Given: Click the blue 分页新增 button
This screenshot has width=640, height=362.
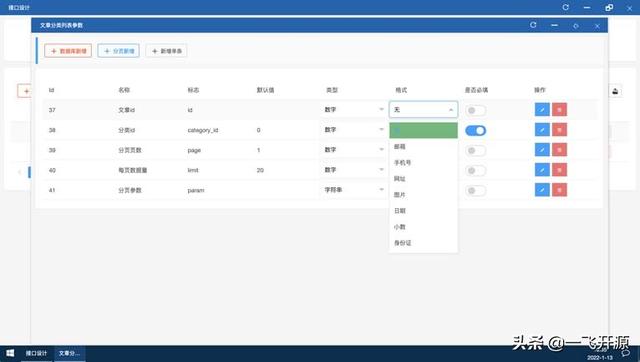Looking at the screenshot, I should (119, 51).
